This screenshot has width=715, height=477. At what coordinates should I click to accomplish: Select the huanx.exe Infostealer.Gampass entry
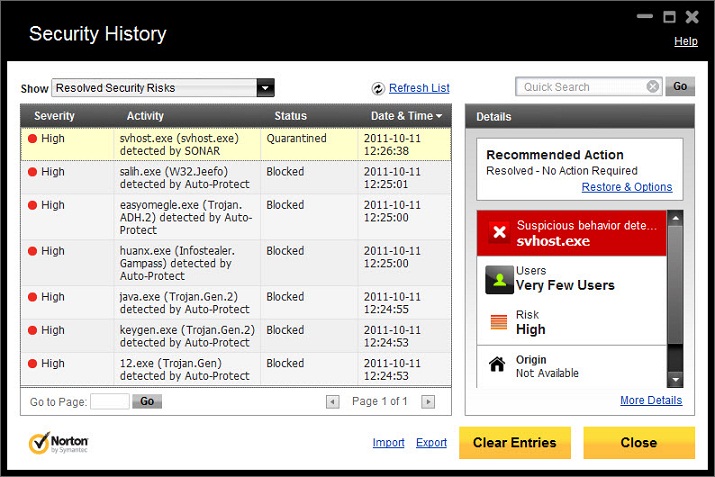pyautogui.click(x=236, y=263)
